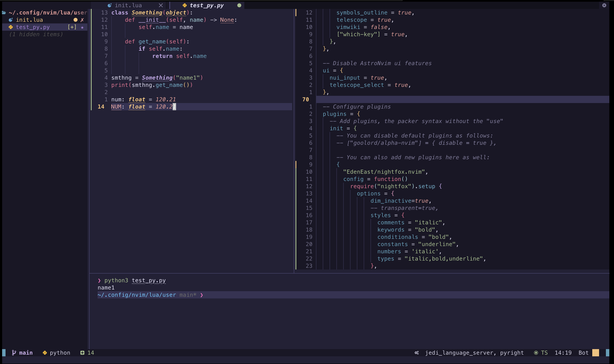Click the Python icon beside test_py.py in sidebar
The width and height of the screenshot is (614, 364).
coord(11,27)
